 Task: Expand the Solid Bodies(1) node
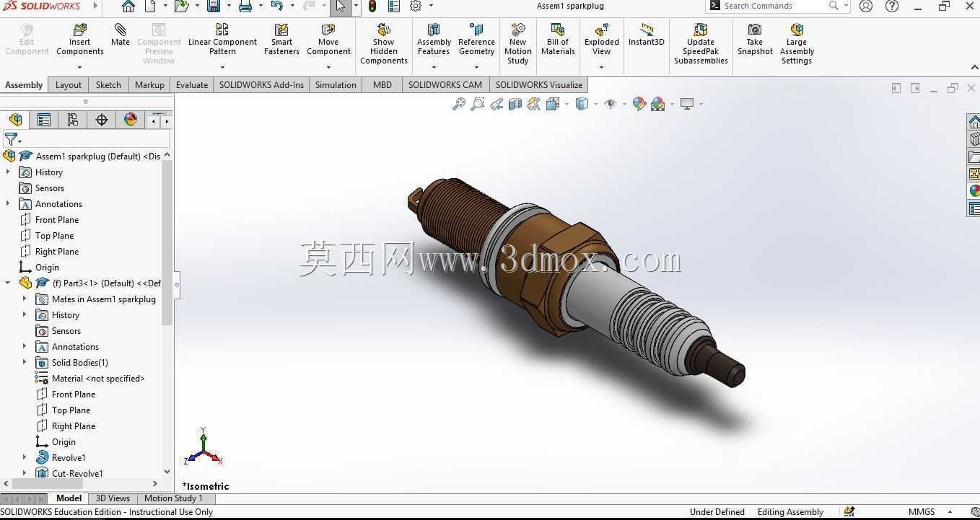point(25,362)
